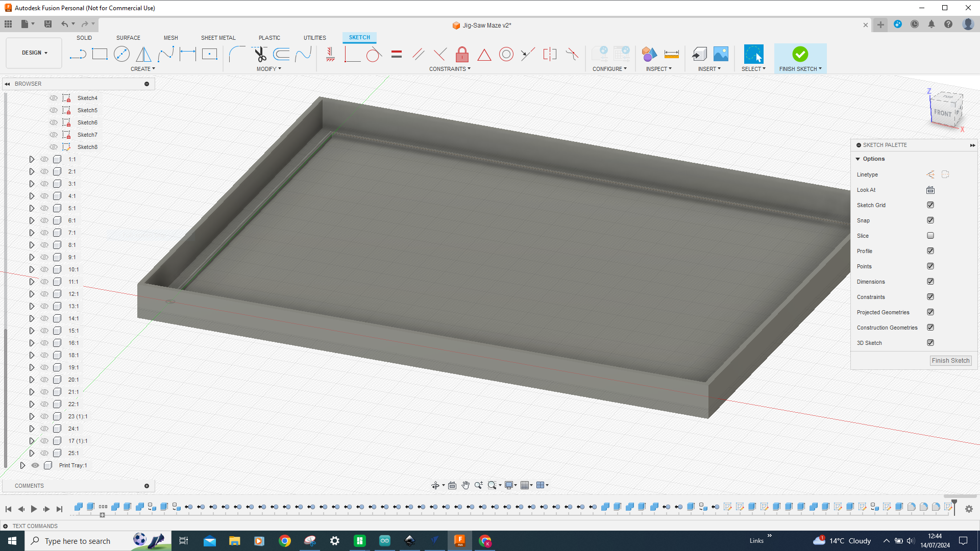Viewport: 980px width, 551px height.
Task: Select the Circle sketch tool
Action: point(121,54)
